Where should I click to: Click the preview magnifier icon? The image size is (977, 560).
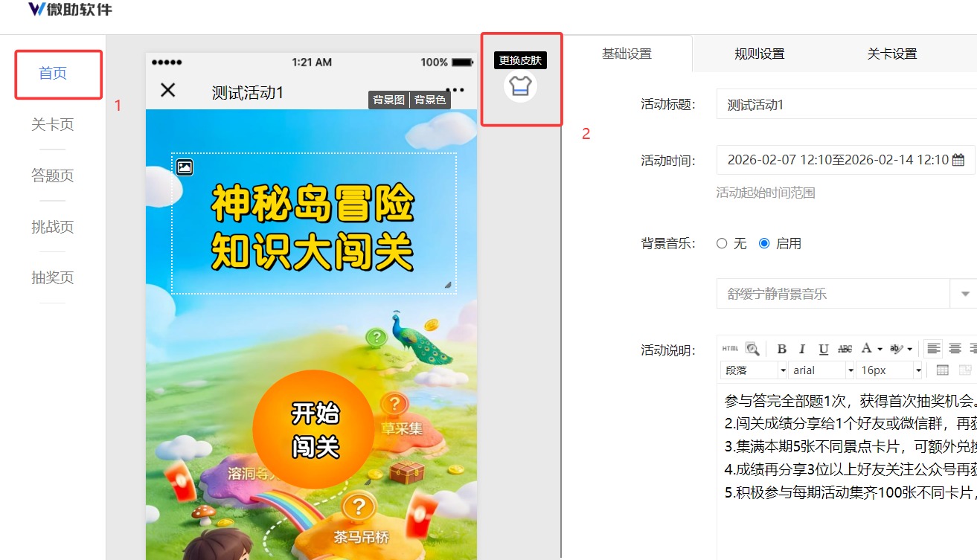[x=752, y=349]
